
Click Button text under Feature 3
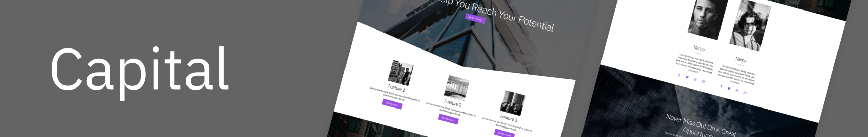504,134
